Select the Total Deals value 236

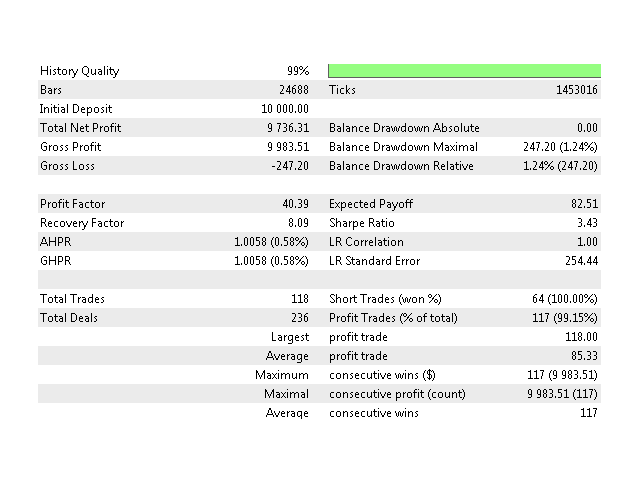click(300, 318)
